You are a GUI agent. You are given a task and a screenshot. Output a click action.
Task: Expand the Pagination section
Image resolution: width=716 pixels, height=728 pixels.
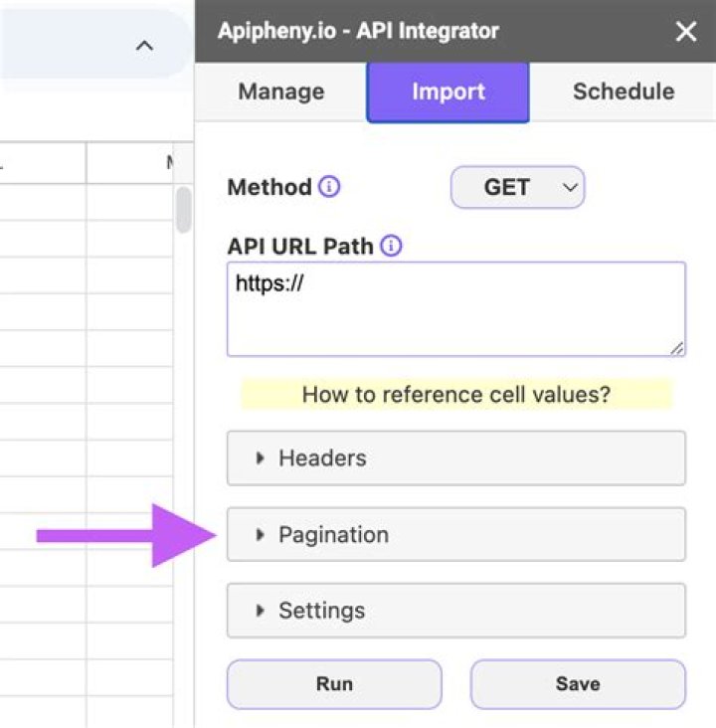pos(456,534)
